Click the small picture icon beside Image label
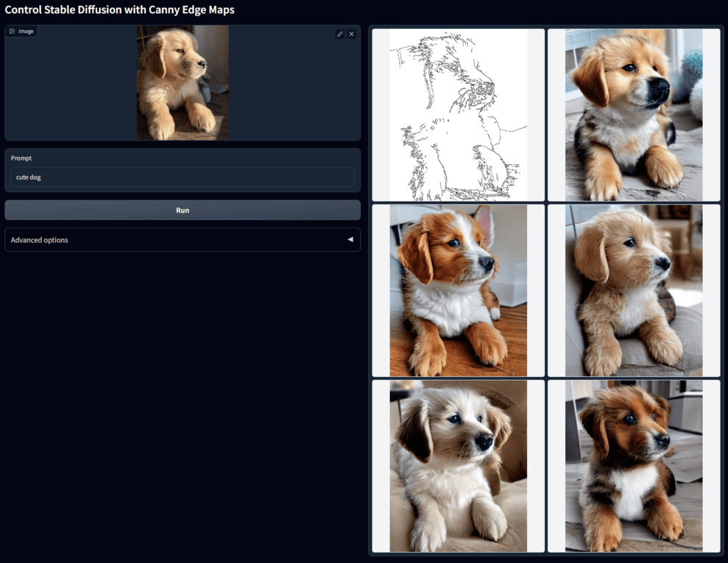This screenshot has height=563, width=728. (x=13, y=32)
